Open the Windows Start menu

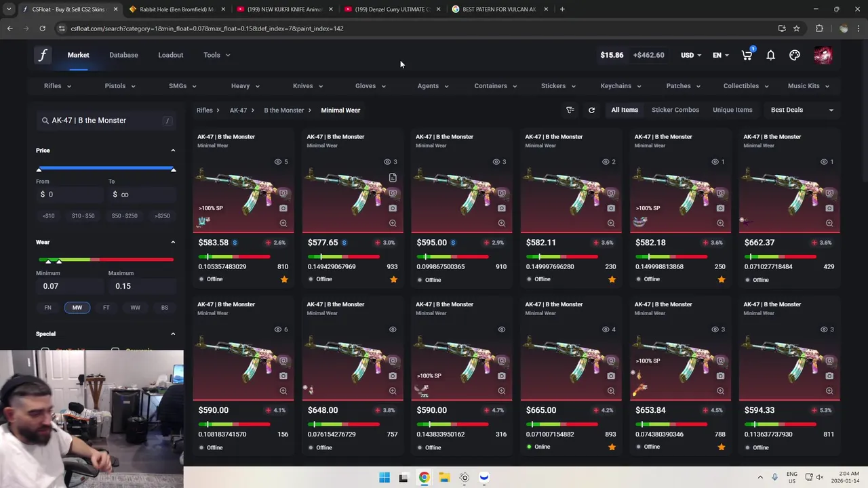pyautogui.click(x=384, y=477)
